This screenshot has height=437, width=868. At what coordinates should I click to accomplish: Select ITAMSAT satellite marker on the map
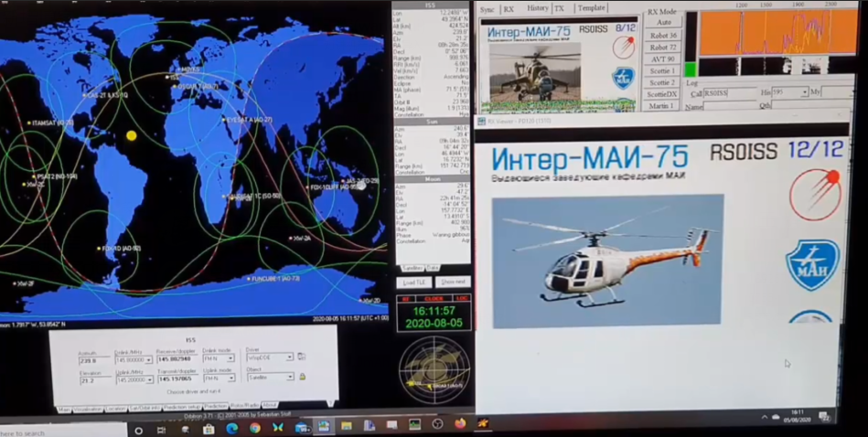tap(49, 123)
